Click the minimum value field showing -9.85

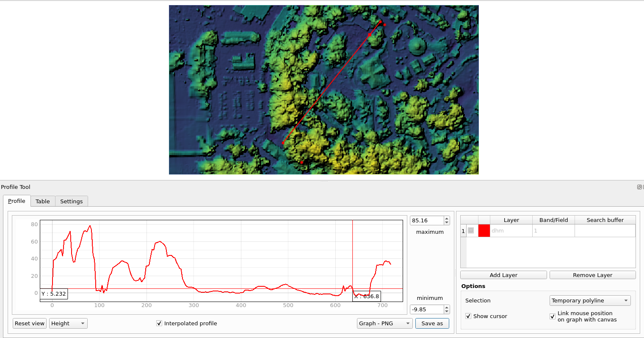point(426,310)
